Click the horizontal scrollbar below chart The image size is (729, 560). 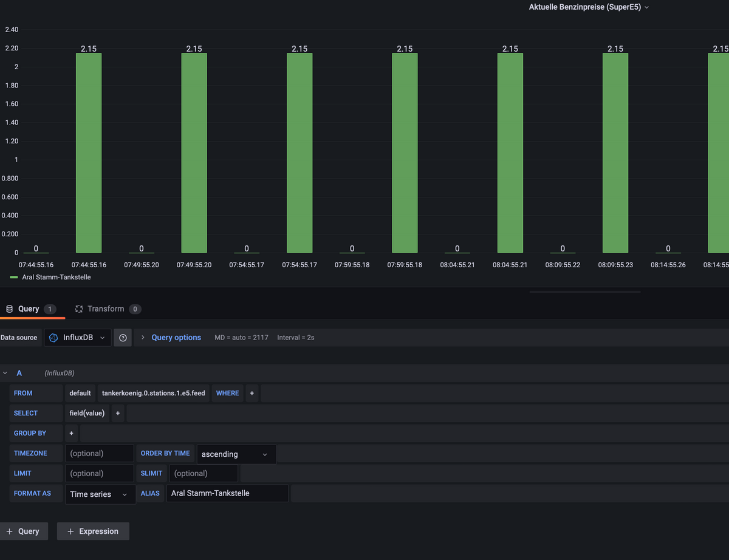pyautogui.click(x=585, y=292)
